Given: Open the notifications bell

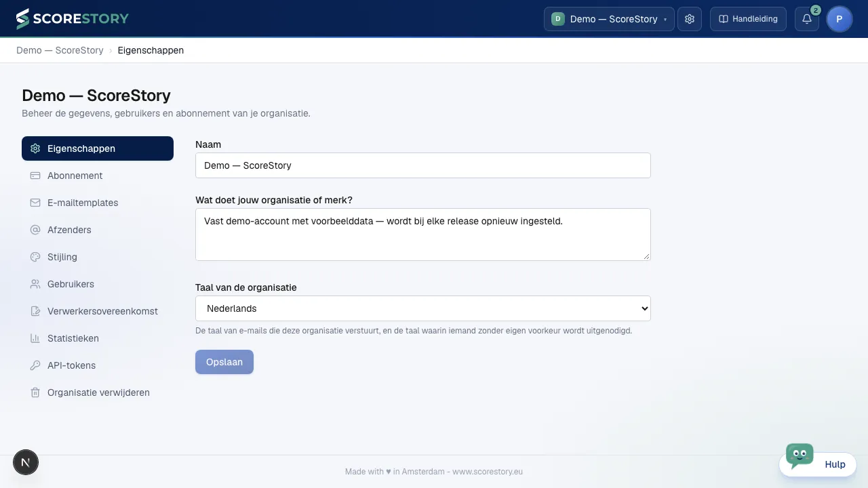Looking at the screenshot, I should pos(807,19).
